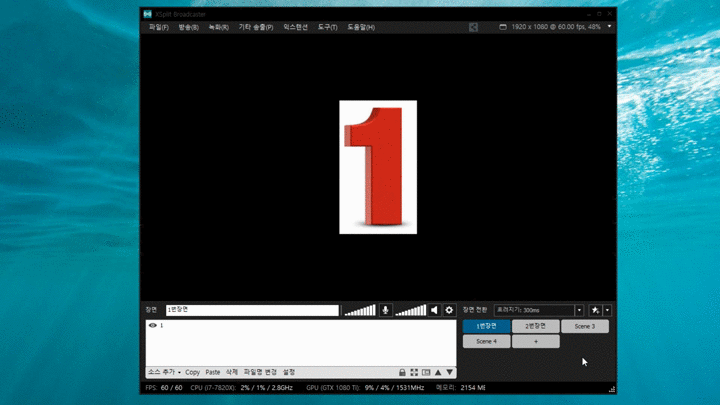Add a new scene with the plus button
The width and height of the screenshot is (720, 405).
point(535,341)
